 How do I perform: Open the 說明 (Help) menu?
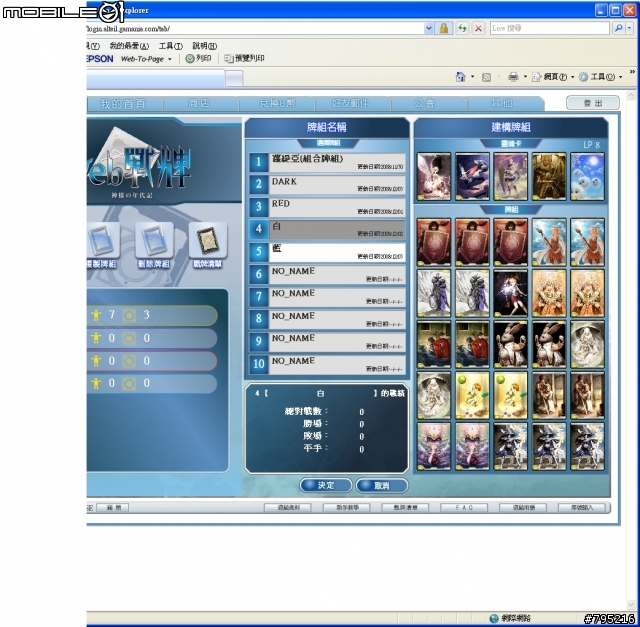click(x=205, y=46)
